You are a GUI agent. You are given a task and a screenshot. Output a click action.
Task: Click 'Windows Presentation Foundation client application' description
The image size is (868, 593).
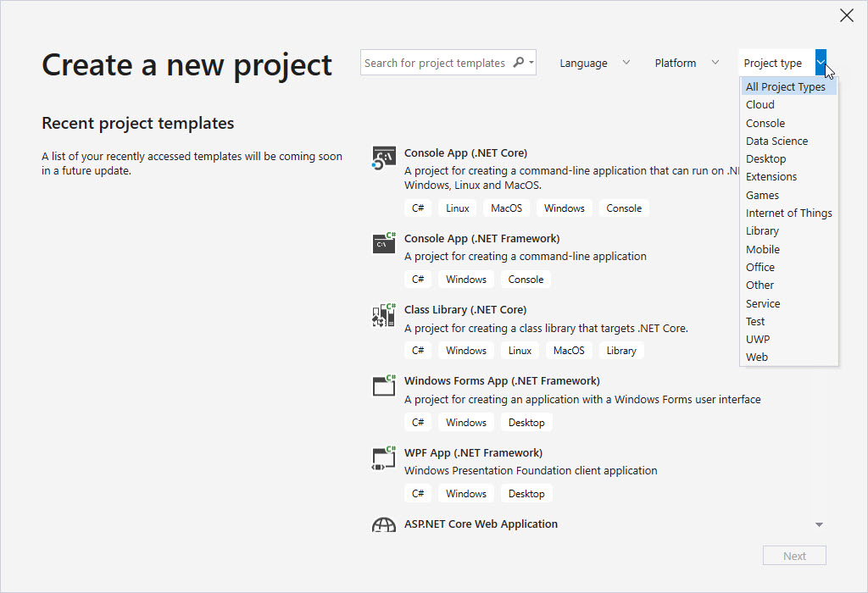point(531,471)
